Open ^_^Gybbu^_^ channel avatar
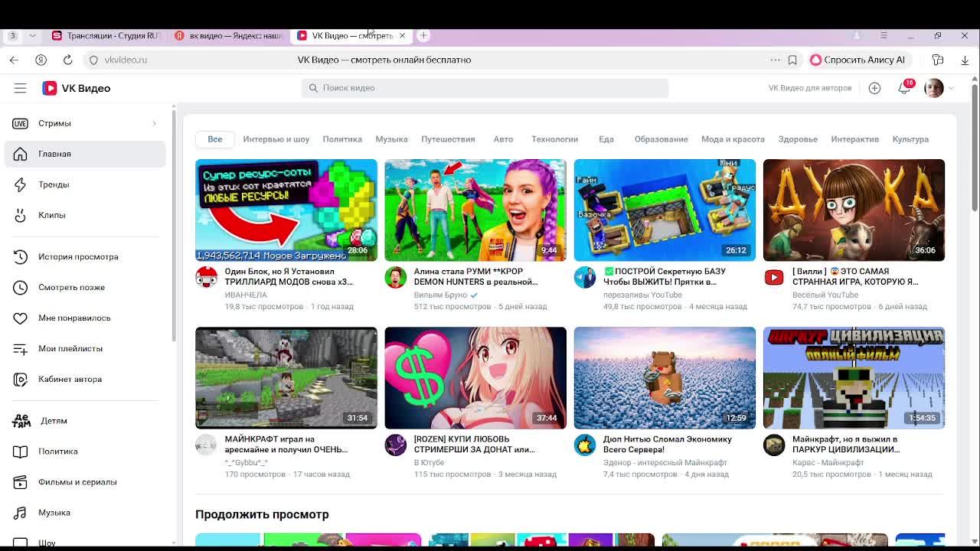 coord(206,445)
